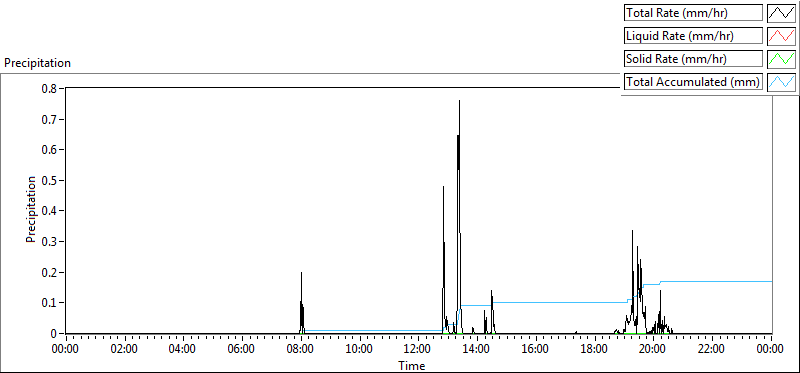Click the Total Accumulated blue plot sample icon
Image resolution: width=800 pixels, height=373 pixels.
tap(782, 81)
